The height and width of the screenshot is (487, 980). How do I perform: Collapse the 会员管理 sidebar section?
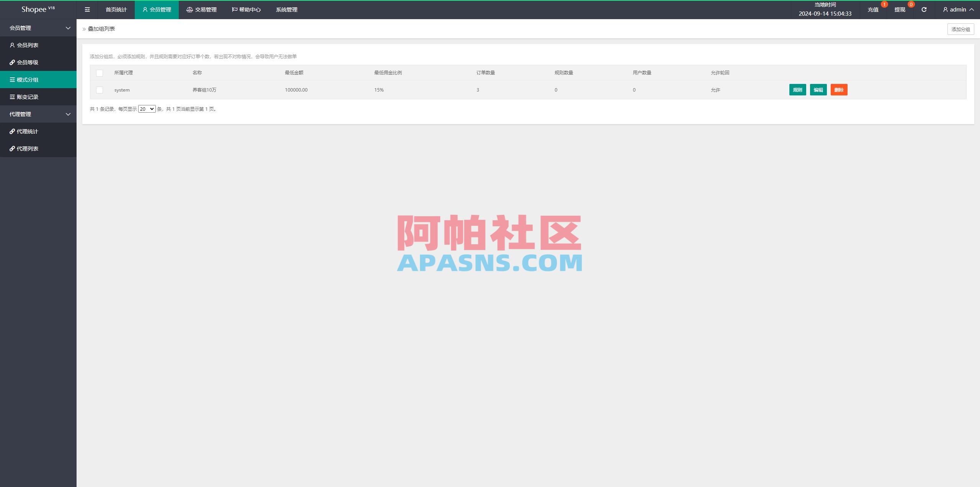click(38, 28)
